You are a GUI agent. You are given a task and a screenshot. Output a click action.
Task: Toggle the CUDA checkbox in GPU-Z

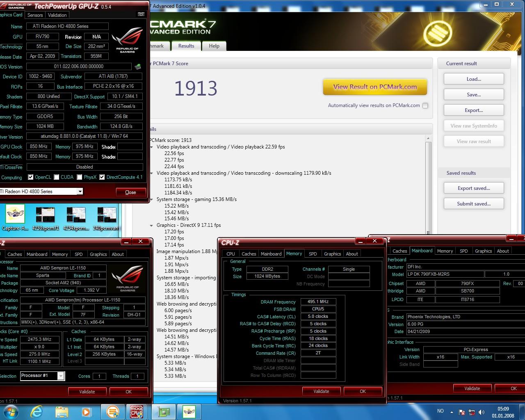pos(56,177)
